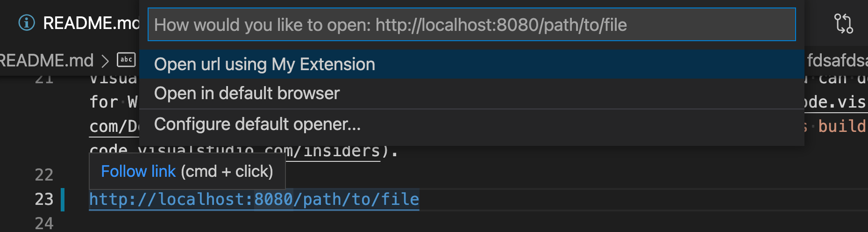
Task: Expand the breadcrumb chevron after README.md
Action: pos(105,61)
